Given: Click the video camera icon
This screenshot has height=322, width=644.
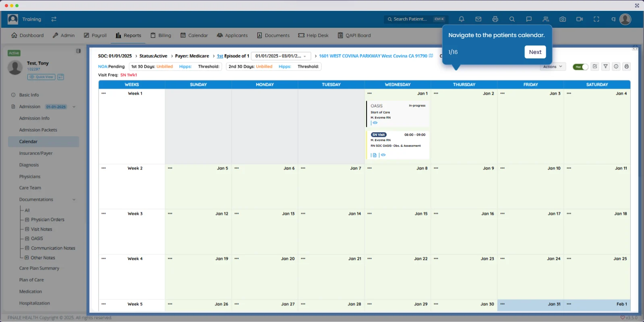Looking at the screenshot, I should pos(580,19).
